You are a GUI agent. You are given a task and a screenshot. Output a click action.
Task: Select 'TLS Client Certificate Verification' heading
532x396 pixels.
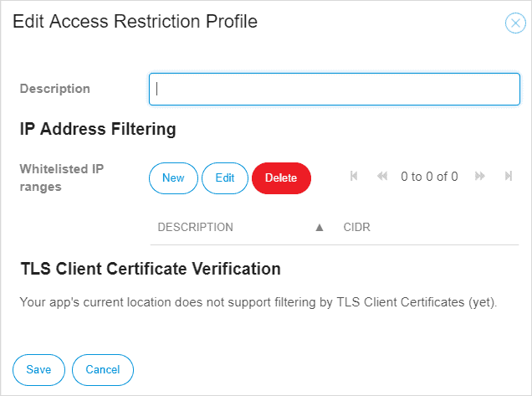pyautogui.click(x=150, y=269)
